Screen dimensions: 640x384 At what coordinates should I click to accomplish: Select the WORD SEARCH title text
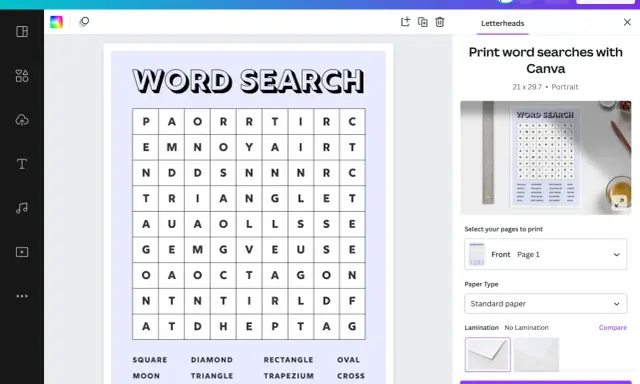(249, 81)
